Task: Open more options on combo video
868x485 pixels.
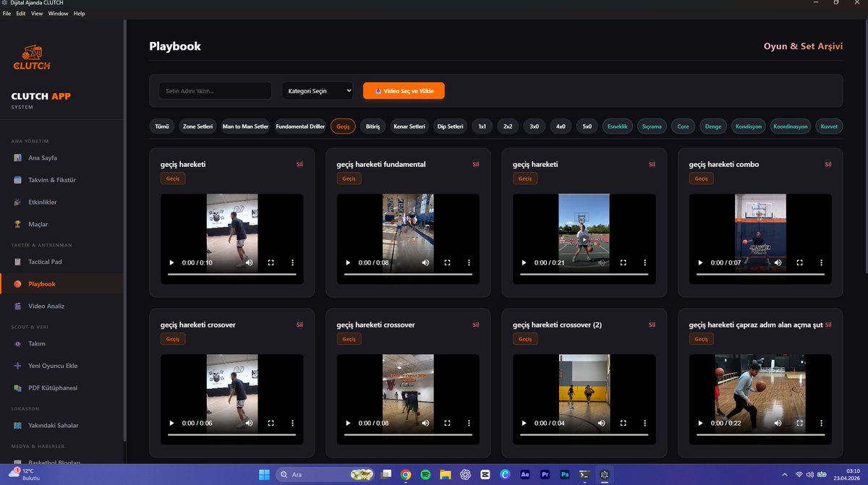Action: coord(821,263)
